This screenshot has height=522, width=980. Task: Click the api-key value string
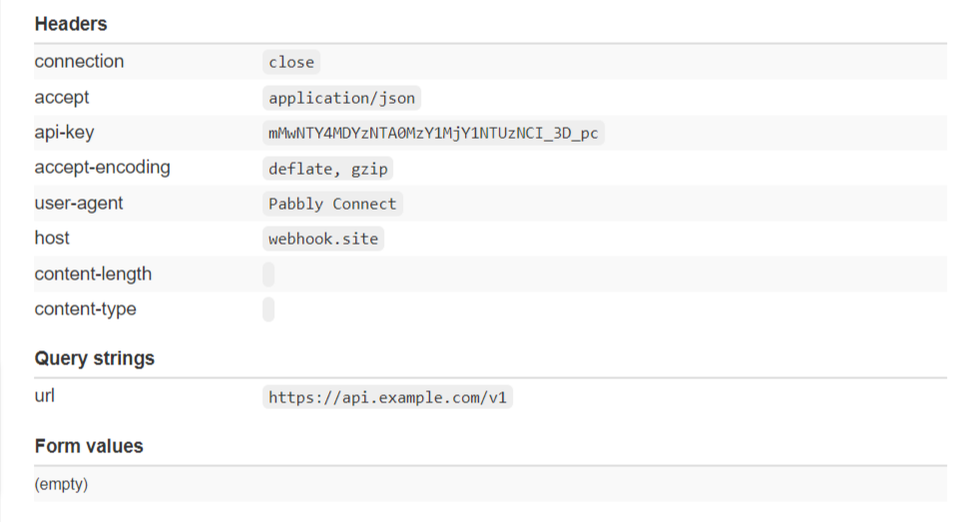pyautogui.click(x=433, y=133)
